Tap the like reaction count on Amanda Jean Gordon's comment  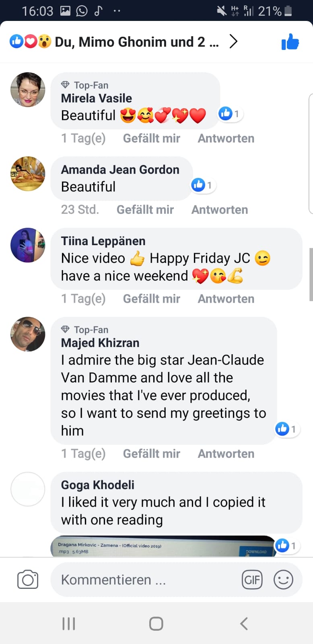[203, 185]
